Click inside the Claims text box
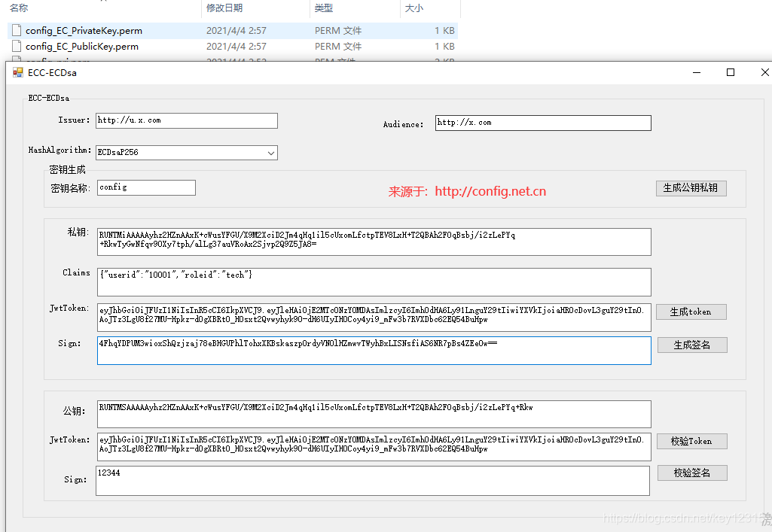The image size is (772, 532). click(x=373, y=281)
